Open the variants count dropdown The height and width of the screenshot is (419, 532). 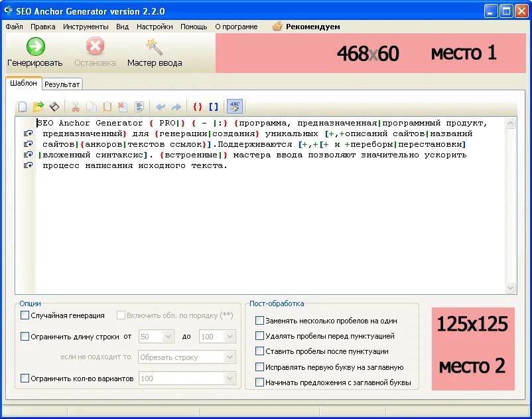(230, 378)
